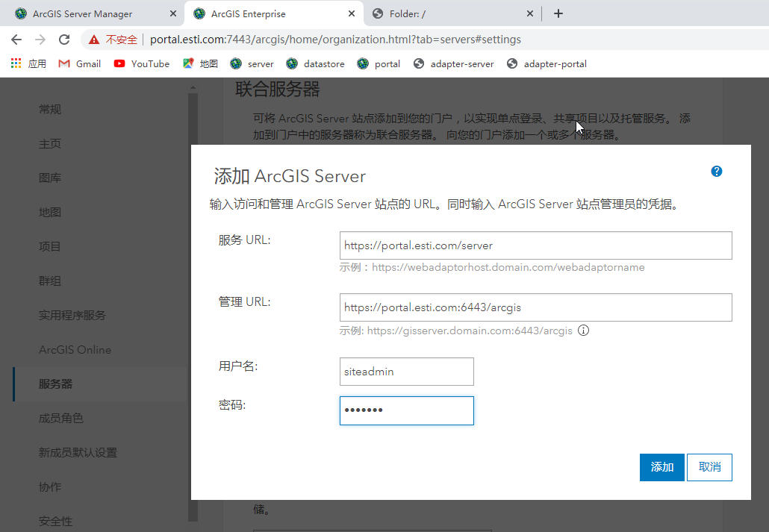Viewport: 769px width, 532px height.
Task: Open the YouTube bookmark
Action: click(x=142, y=63)
